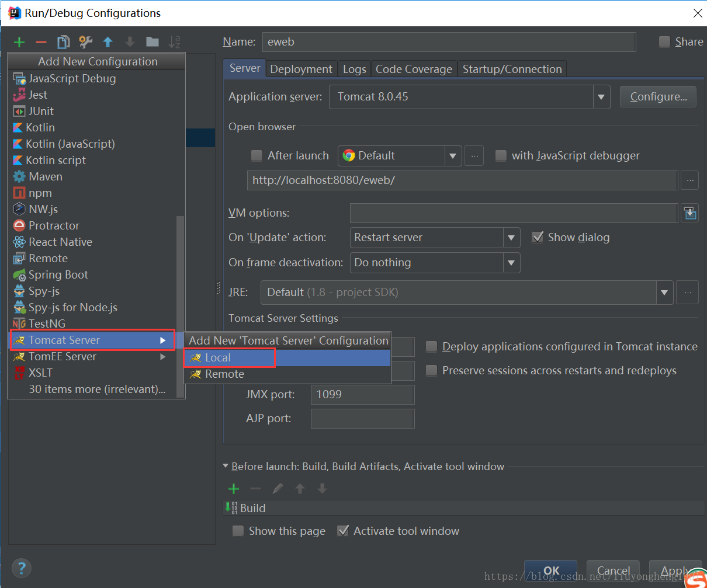Image resolution: width=707 pixels, height=588 pixels.
Task: Open the Code Coverage tab
Action: click(414, 69)
